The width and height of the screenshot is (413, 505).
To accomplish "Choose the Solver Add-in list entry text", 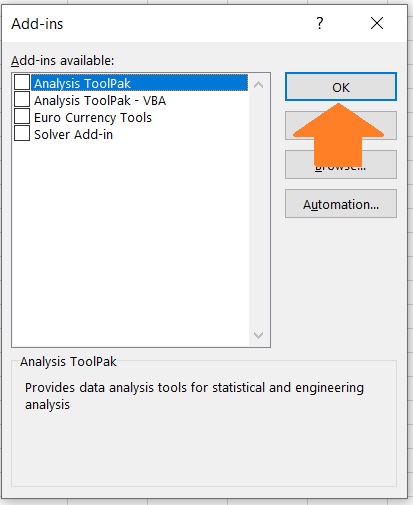I will 73,134.
